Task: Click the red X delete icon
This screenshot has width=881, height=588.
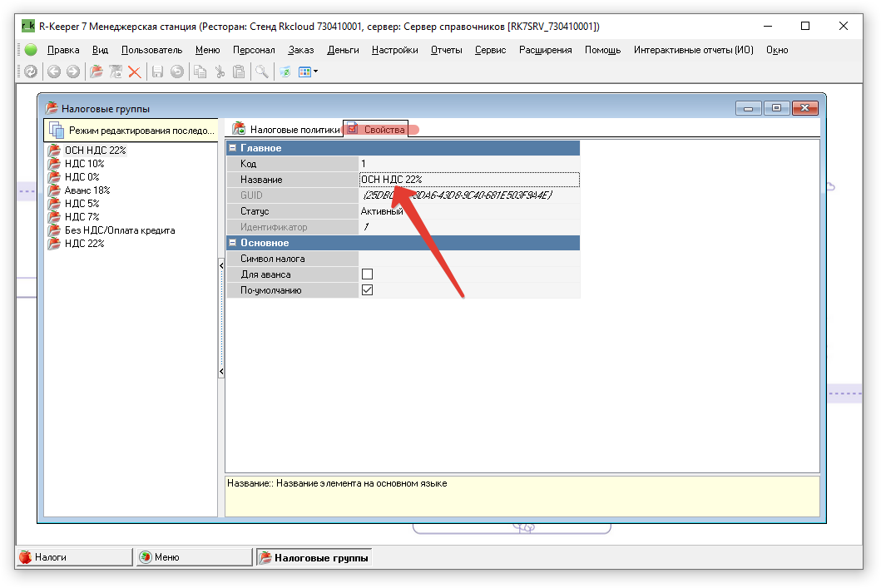Action: 134,72
